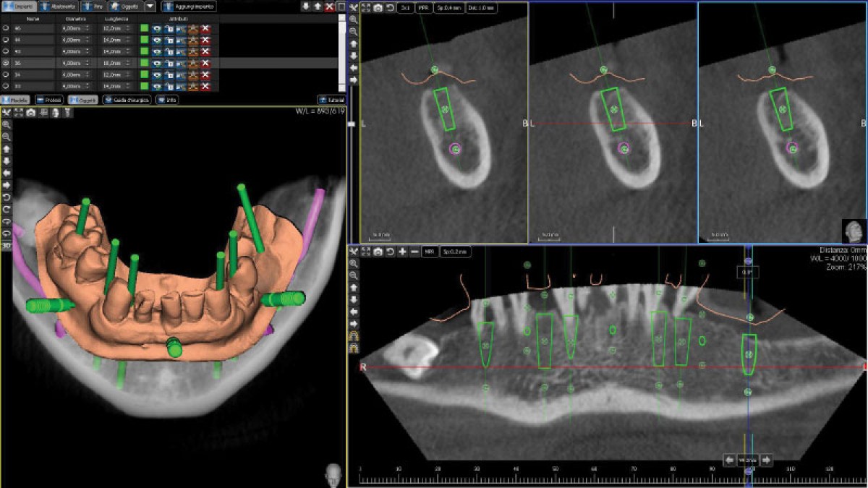Open the MPR mode dropdown in cross-section view
868x488 pixels.
click(424, 8)
